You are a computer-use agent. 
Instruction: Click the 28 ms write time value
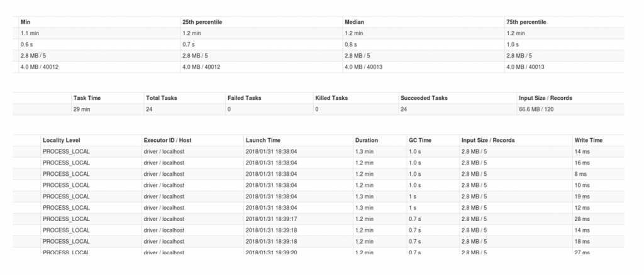[x=582, y=219]
